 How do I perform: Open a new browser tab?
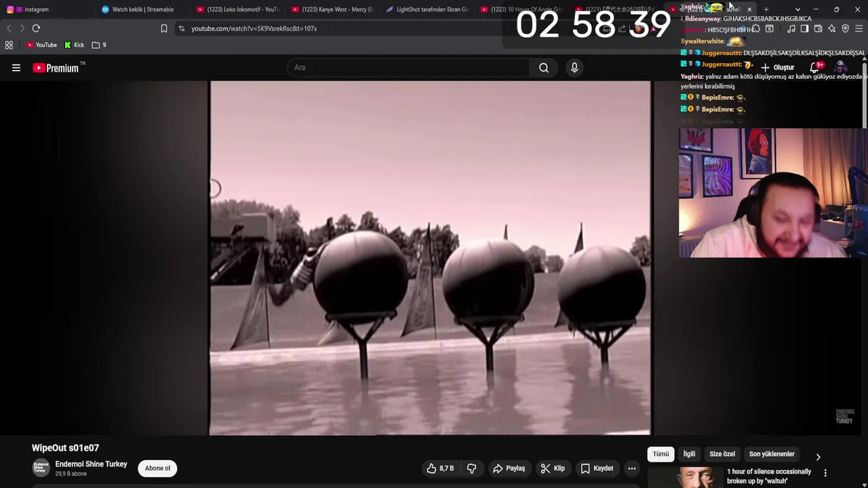tap(766, 9)
